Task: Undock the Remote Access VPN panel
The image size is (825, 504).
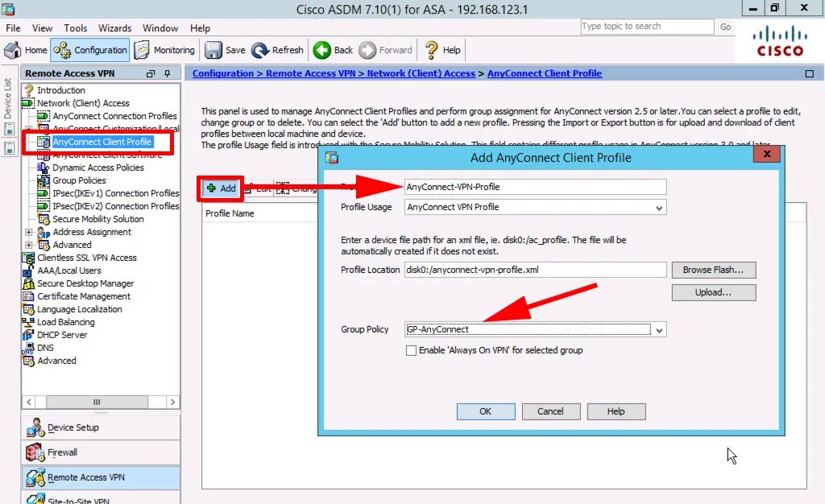Action: 151,73
